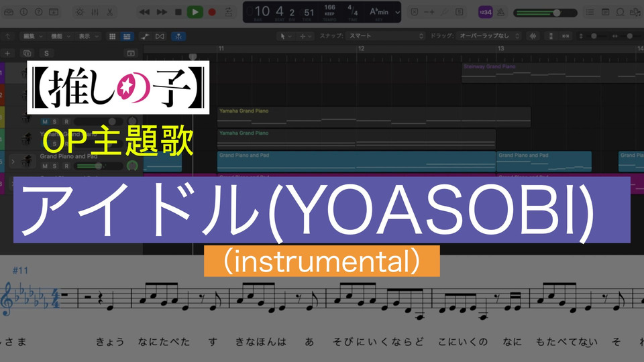Mute the Grand Piano and Pad track
The image size is (644, 362).
click(45, 166)
